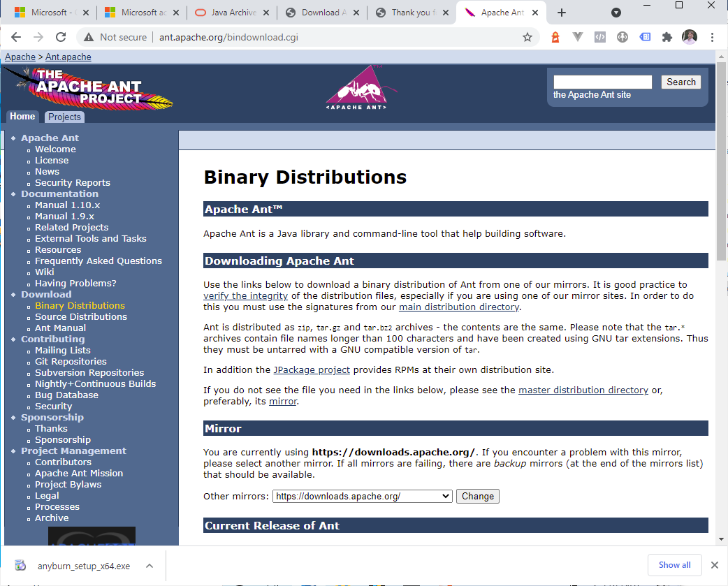Reload the page with the refresh icon

coord(61,37)
